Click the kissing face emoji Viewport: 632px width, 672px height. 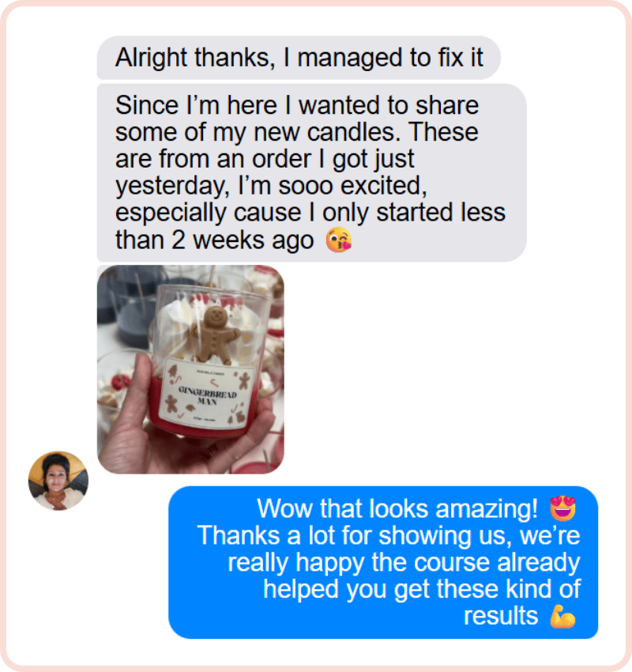[x=338, y=240]
